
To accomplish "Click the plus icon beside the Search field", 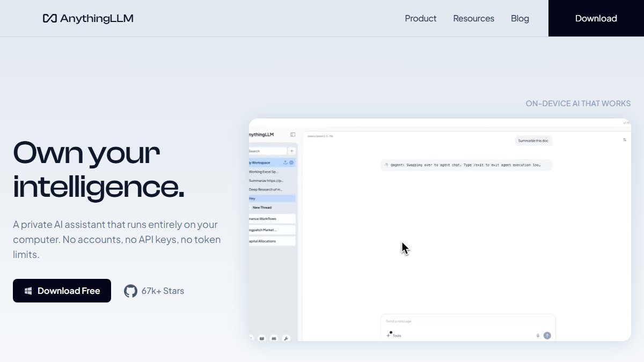I will [292, 151].
